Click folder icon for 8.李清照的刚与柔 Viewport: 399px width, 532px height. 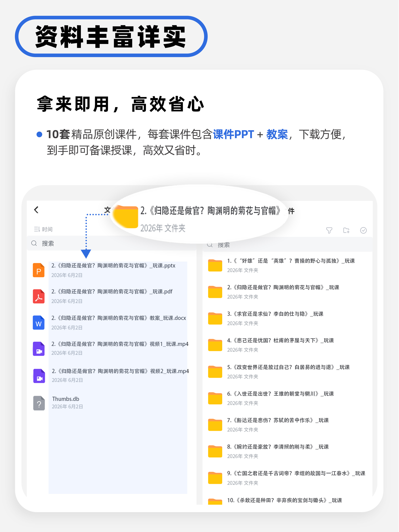(x=215, y=451)
